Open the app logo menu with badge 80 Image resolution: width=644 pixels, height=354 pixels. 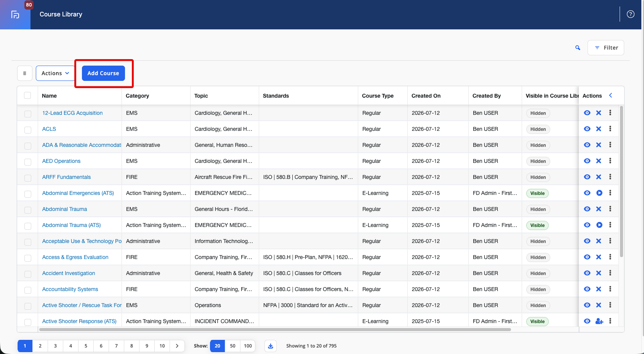[x=15, y=14]
